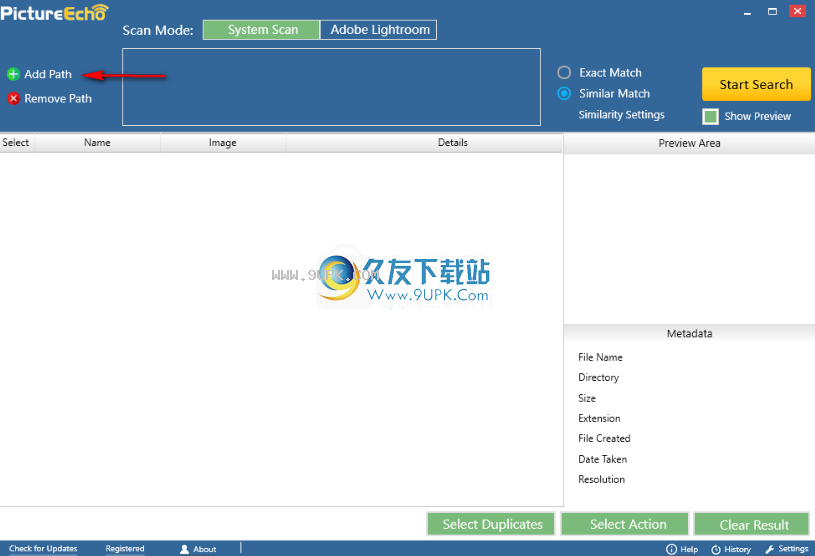Click the Settings wrench icon
815x556 pixels.
(x=770, y=549)
